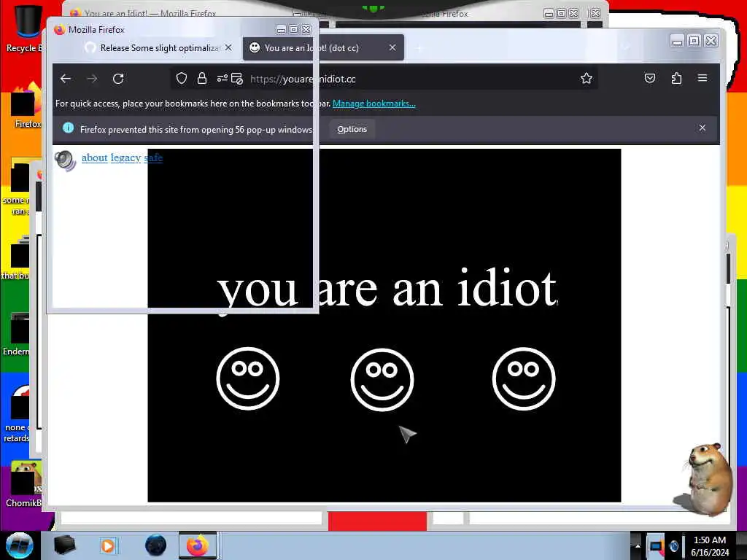Close the You are an Idiot! (dot cc) tab
The width and height of the screenshot is (747, 560).
(x=392, y=47)
